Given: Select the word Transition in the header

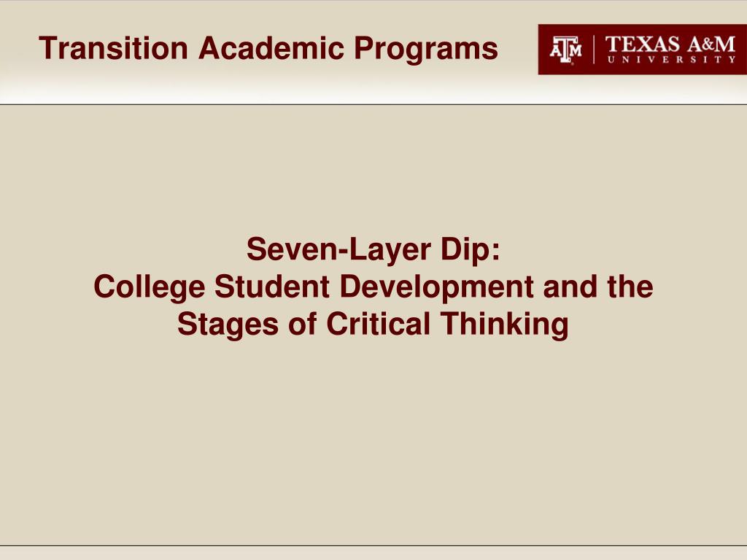Looking at the screenshot, I should click(x=113, y=48).
